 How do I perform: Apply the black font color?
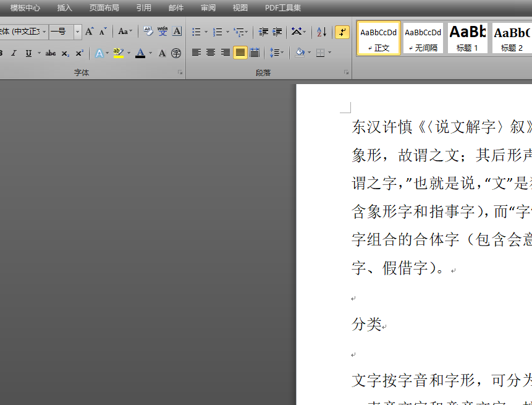coord(140,53)
